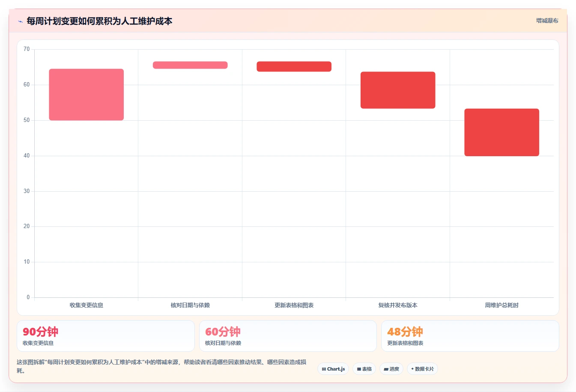This screenshot has width=576, height=392.
Task: Click the Chart.js tag chip
Action: (333, 369)
